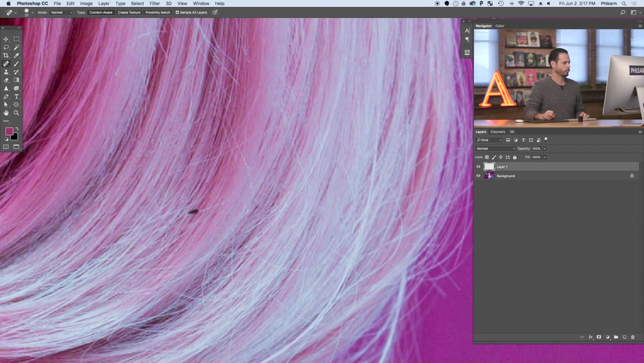
Task: Toggle layer filtering on/off switch
Action: coord(546,140)
